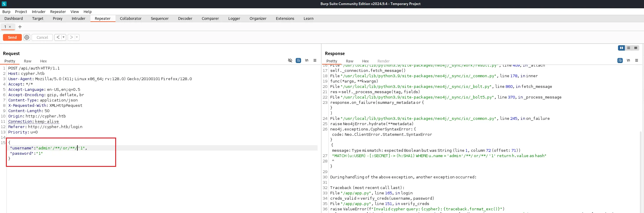
Task: Open the Burp menu
Action: tap(6, 12)
